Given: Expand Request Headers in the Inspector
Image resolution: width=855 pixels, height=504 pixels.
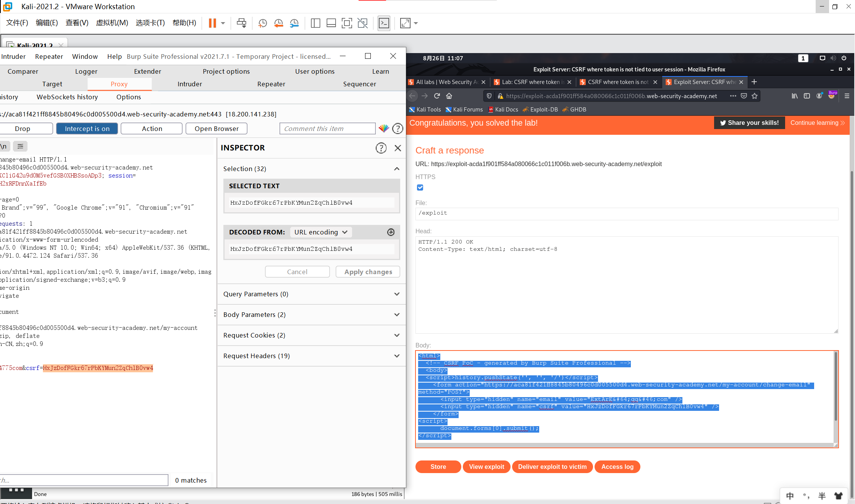Looking at the screenshot, I should coord(396,355).
